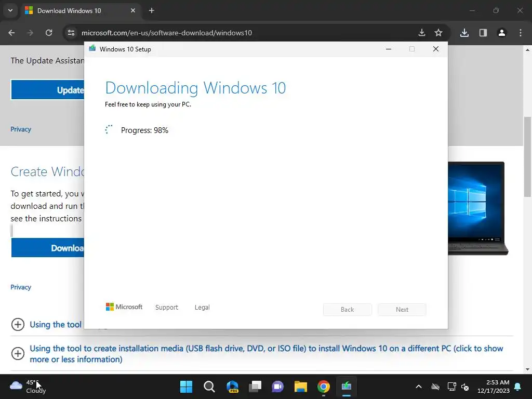Click the page vertical scrollbar thumb
This screenshot has height=399, width=532.
point(527,157)
